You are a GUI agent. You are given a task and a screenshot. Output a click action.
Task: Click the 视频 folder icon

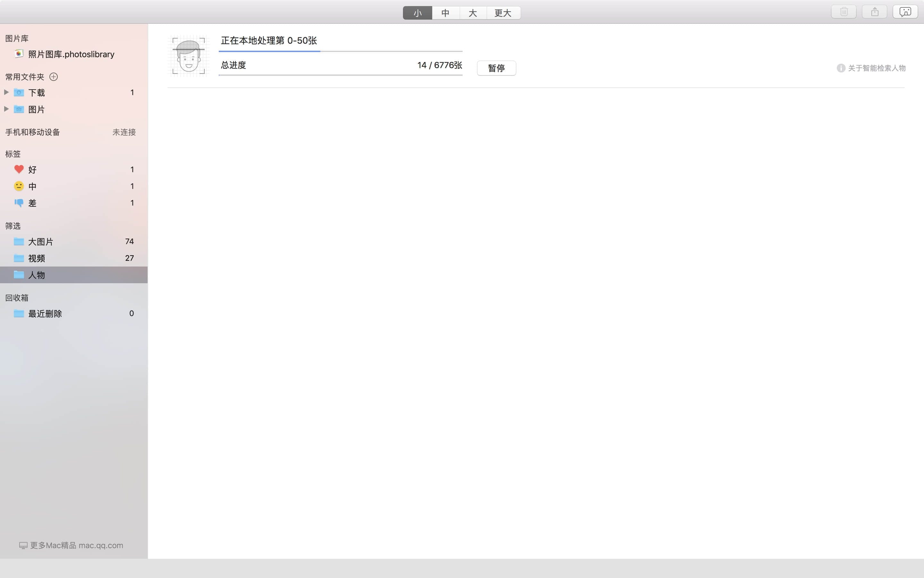19,258
